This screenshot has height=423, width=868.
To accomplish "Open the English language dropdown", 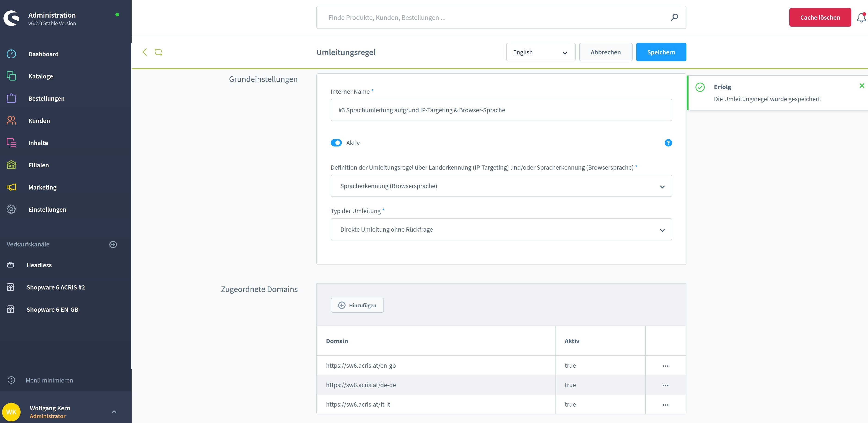I will click(541, 52).
